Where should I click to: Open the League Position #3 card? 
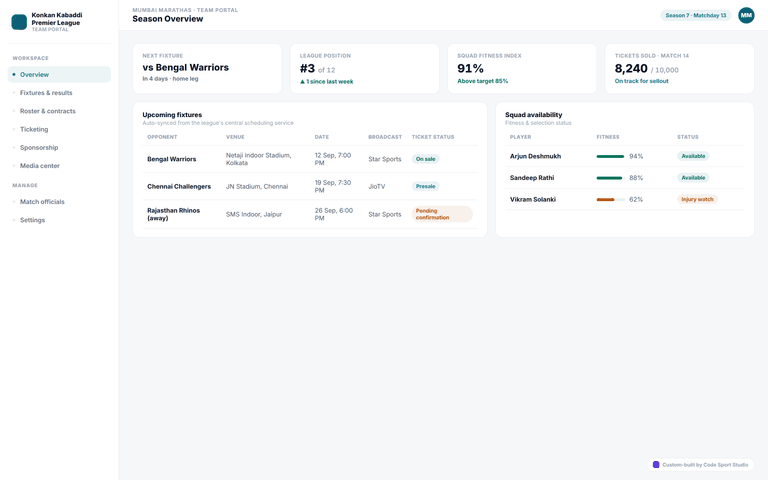[x=364, y=69]
